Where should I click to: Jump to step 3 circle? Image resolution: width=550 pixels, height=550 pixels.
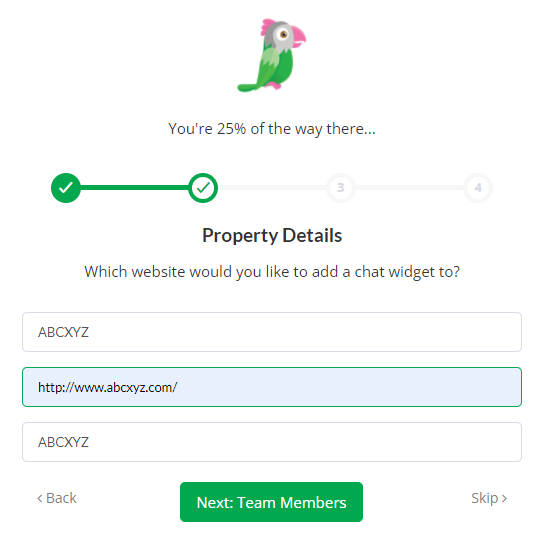click(x=341, y=188)
